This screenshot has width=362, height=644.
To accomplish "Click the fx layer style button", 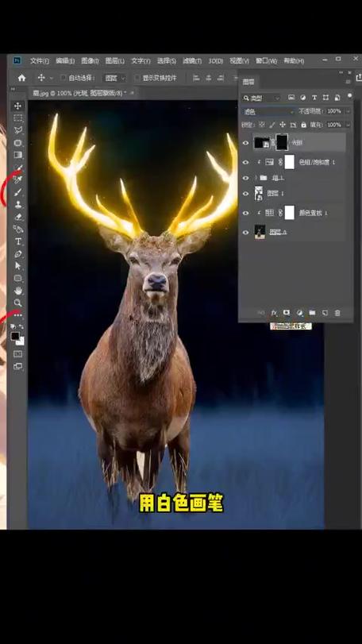I will (274, 313).
